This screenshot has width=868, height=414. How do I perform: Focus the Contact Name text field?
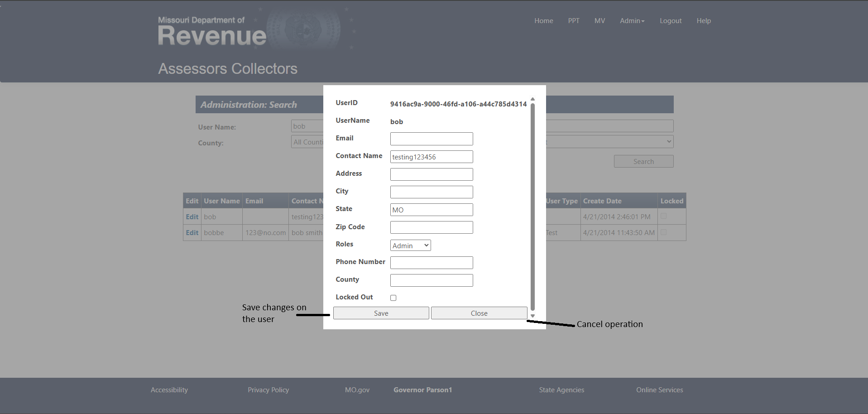431,157
